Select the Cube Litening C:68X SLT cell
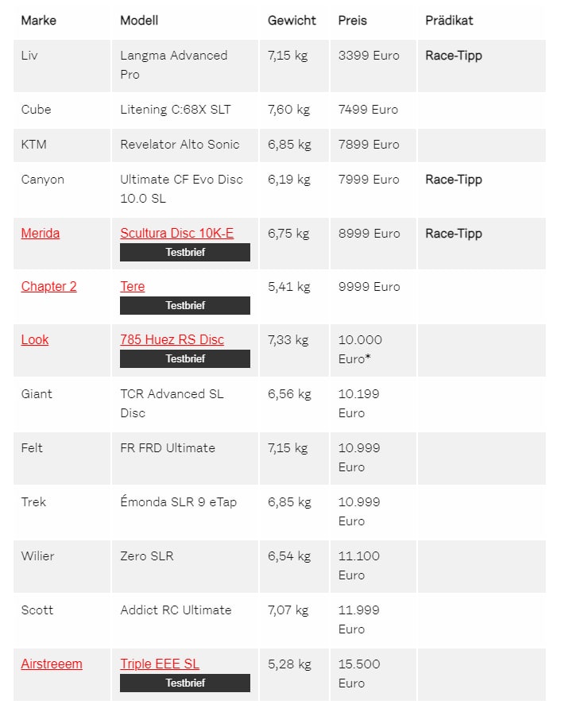Screen dimensions: 588x720 click(185, 110)
